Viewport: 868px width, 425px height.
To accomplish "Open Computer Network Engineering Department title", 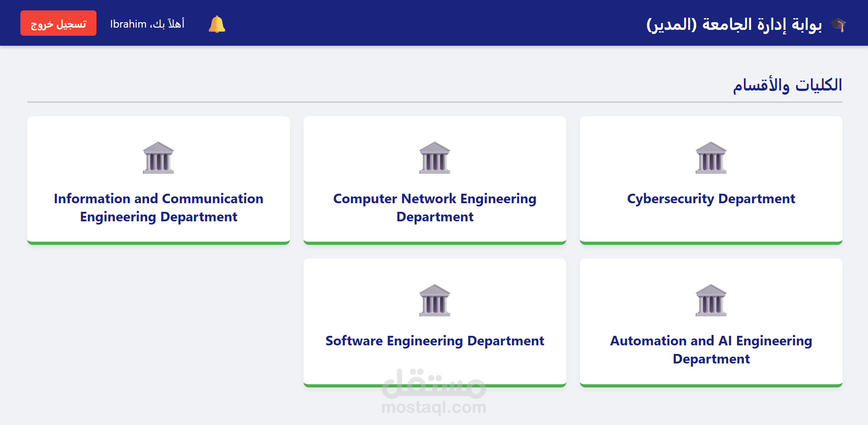I will tap(435, 208).
